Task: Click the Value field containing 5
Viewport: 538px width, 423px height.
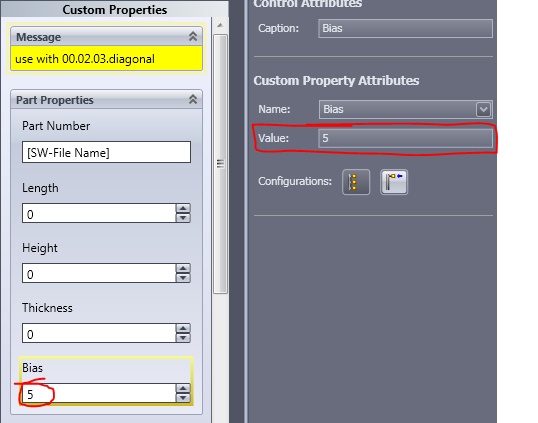Action: pyautogui.click(x=405, y=138)
